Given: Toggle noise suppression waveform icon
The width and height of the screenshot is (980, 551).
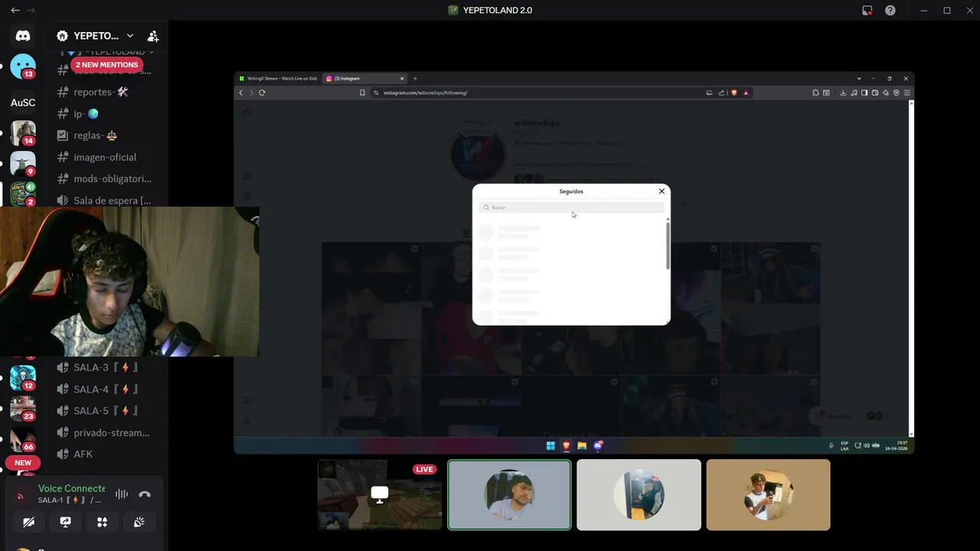Looking at the screenshot, I should [122, 494].
